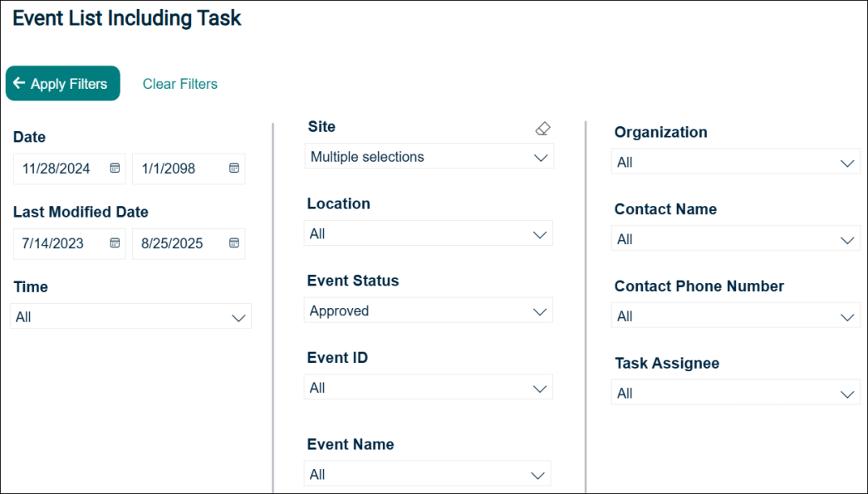Viewport: 868px width, 494px height.
Task: Expand the Task Assignee dropdown
Action: point(736,392)
